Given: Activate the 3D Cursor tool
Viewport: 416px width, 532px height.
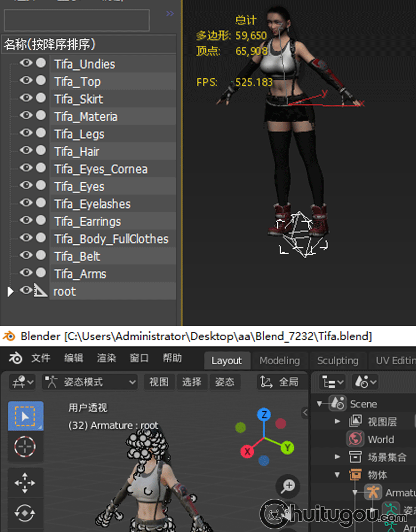Looking at the screenshot, I should pyautogui.click(x=25, y=447).
